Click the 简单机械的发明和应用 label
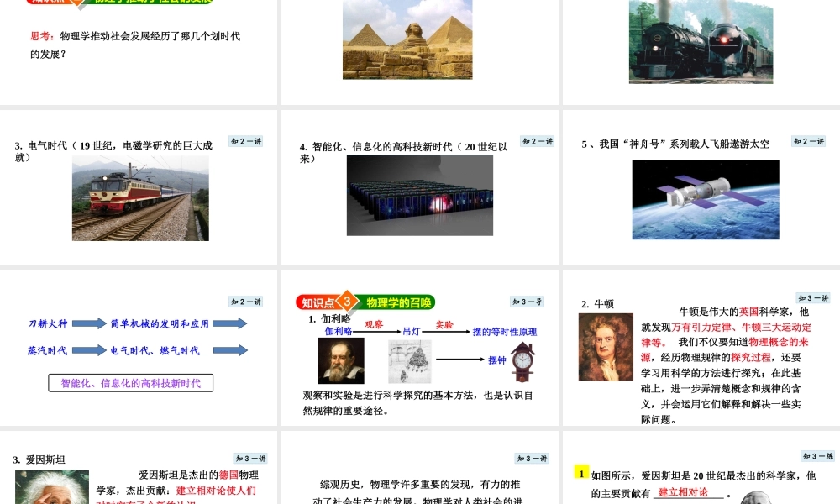Viewport: 840px width, 504px height. pyautogui.click(x=160, y=323)
